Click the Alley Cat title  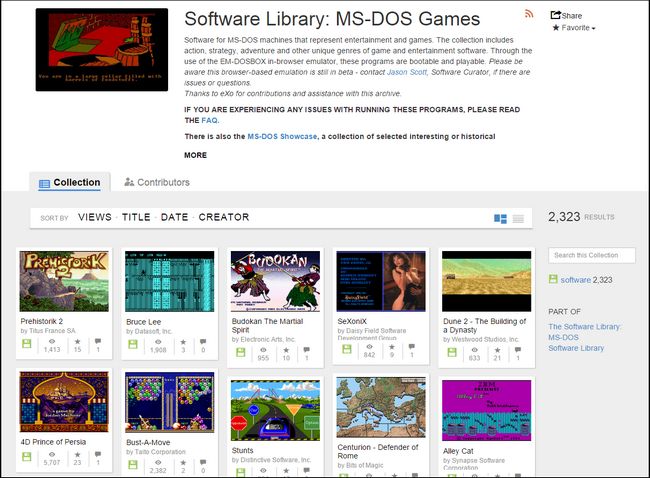click(x=458, y=451)
